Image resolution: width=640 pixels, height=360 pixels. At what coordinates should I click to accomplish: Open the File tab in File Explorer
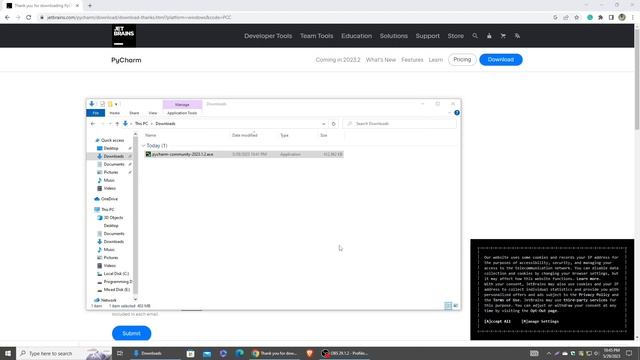tap(96, 113)
